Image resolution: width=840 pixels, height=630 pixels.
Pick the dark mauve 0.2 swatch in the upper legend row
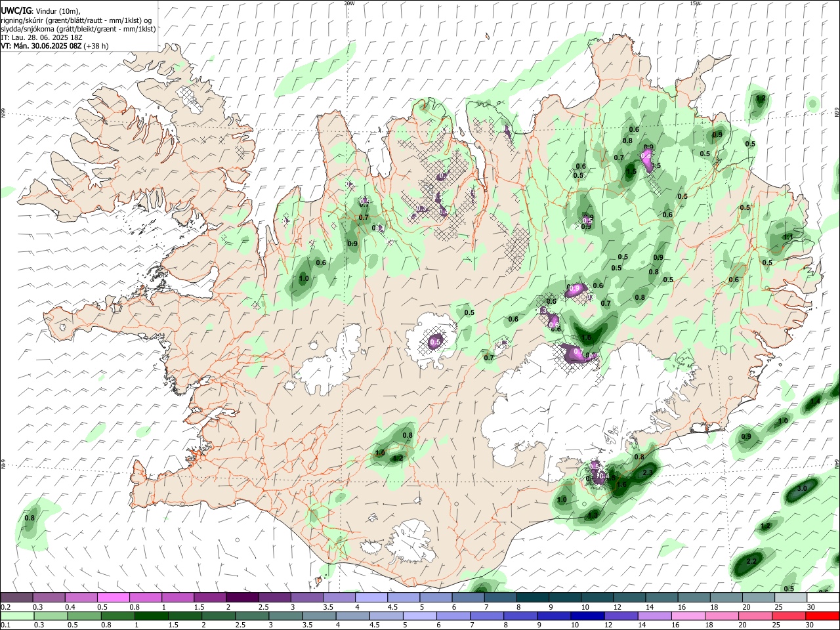pos(16,597)
